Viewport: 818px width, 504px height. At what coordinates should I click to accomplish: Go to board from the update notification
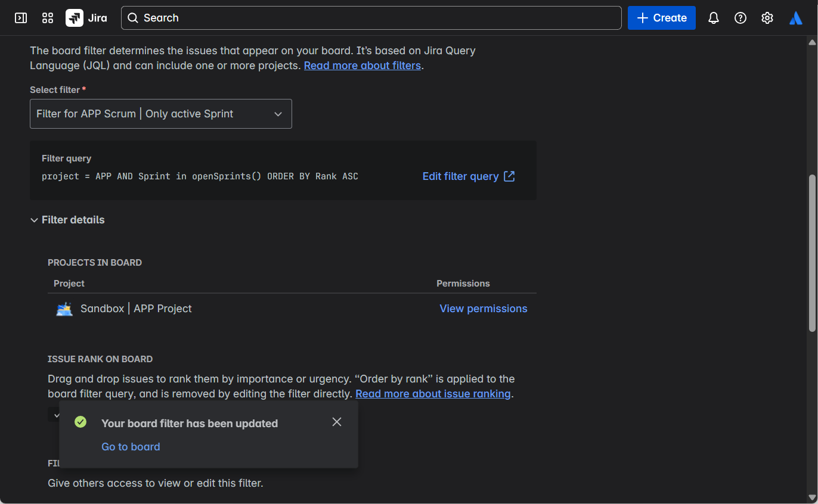(x=130, y=446)
